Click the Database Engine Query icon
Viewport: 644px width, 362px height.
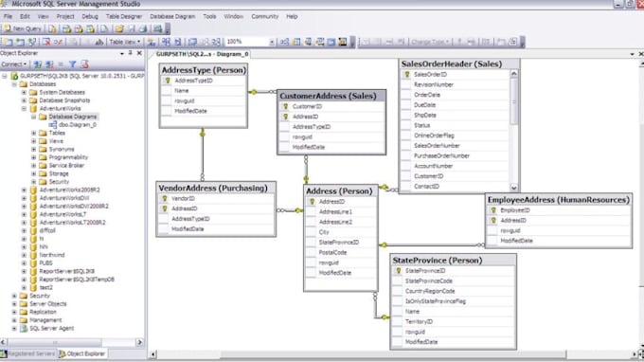pos(53,28)
